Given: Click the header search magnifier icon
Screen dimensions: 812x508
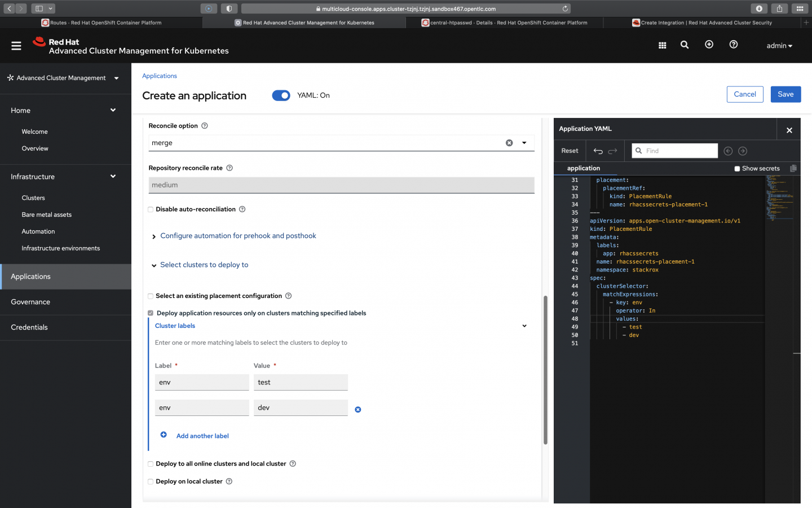Looking at the screenshot, I should tap(685, 45).
